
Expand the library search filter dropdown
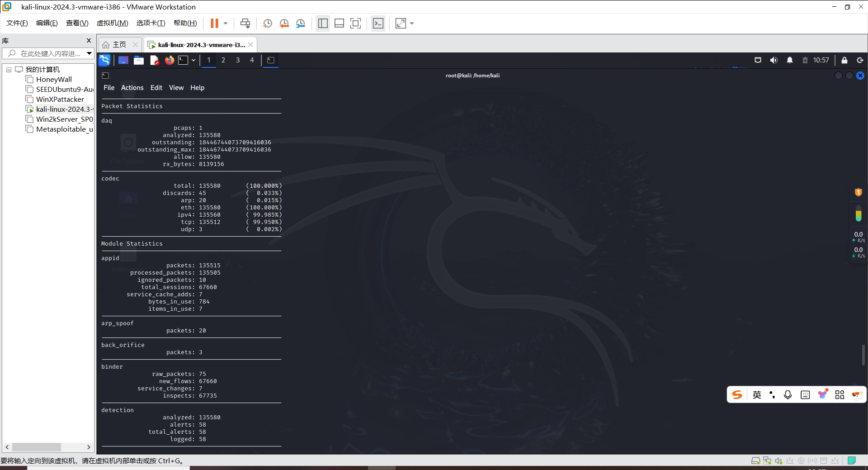click(90, 53)
